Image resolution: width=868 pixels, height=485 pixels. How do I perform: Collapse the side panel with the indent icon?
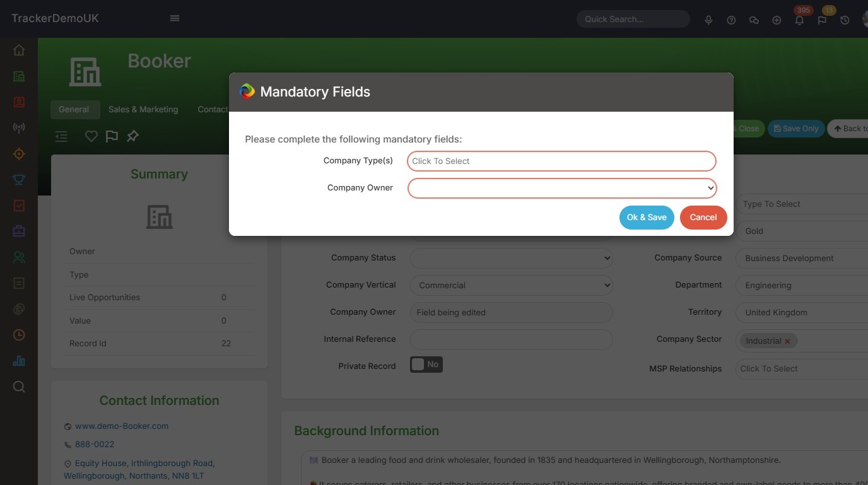[61, 136]
